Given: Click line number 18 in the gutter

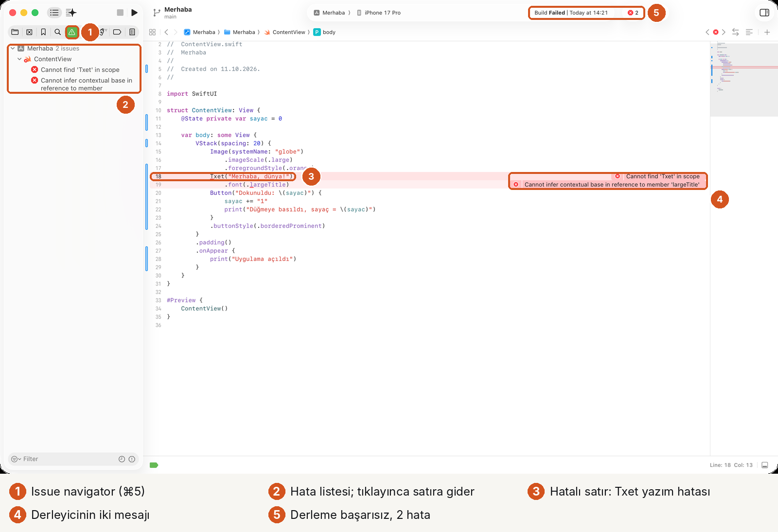Looking at the screenshot, I should coord(158,176).
